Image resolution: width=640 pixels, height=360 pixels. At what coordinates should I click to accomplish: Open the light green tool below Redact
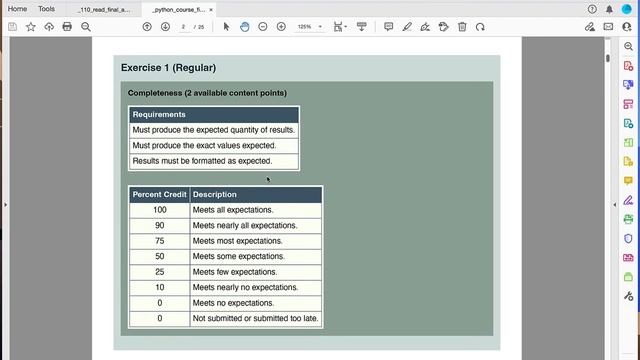[x=628, y=277]
